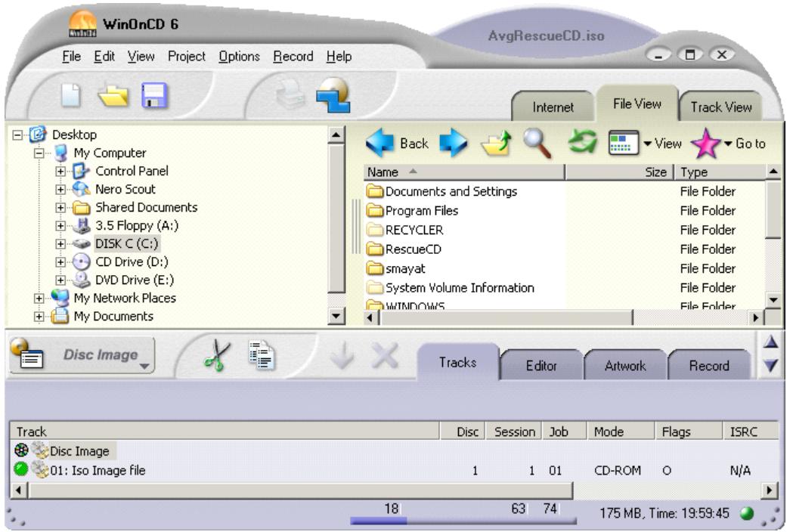
Task: Click the magnifying glass search icon
Action: (x=537, y=143)
